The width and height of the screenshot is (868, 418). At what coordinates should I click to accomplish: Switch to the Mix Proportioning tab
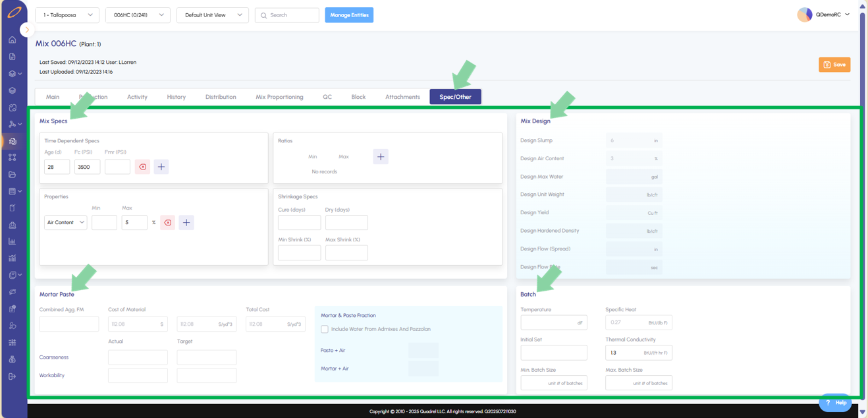coord(279,97)
